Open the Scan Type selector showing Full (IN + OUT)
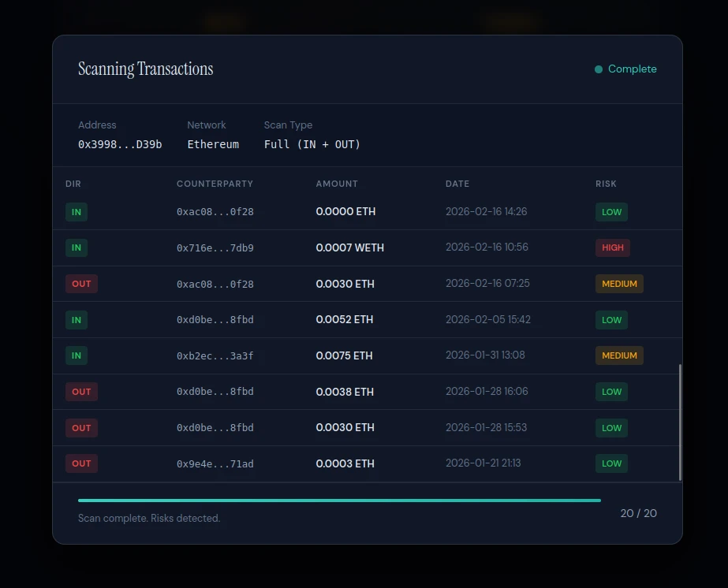Screen dimensions: 728x588 point(312,144)
